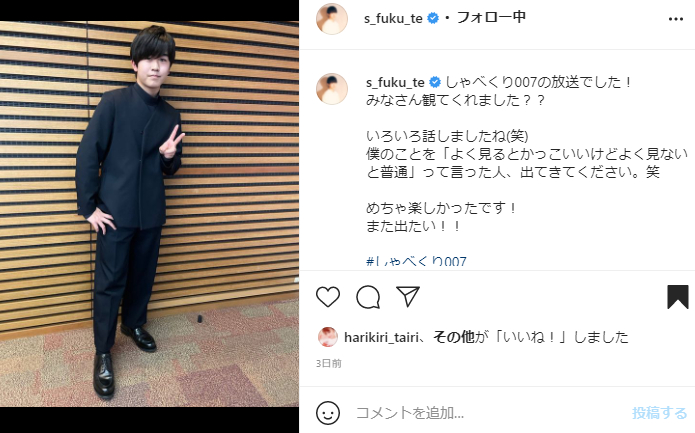Open the three-dot more options menu
Image resolution: width=695 pixels, height=433 pixels.
tap(675, 19)
